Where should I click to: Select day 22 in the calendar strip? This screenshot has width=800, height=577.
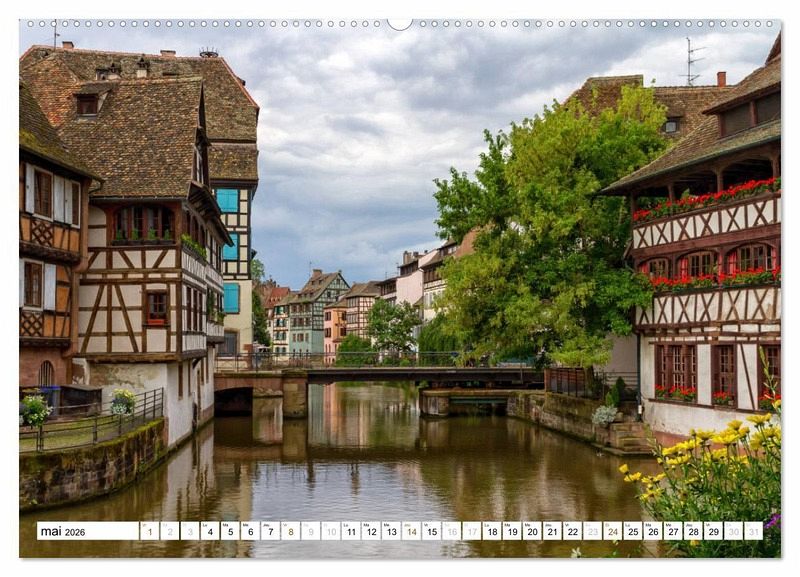point(573,531)
